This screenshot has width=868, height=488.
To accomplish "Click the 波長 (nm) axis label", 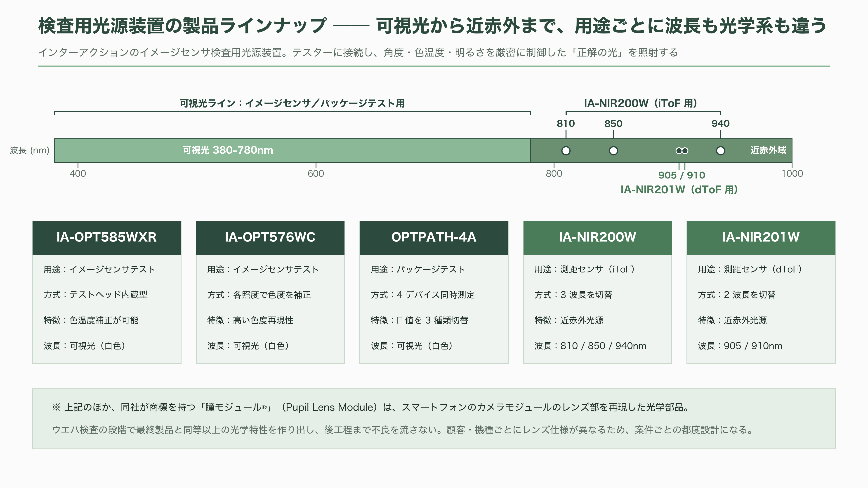I will click(30, 150).
